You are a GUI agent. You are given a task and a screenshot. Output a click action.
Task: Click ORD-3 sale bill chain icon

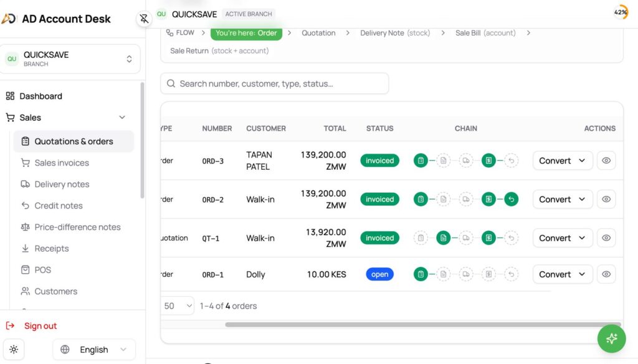click(488, 161)
